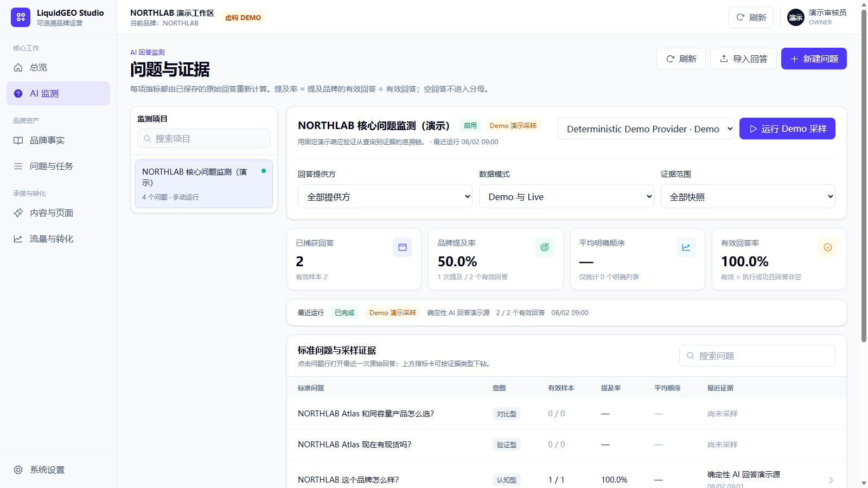Click the 50.0% brand mention value
Viewport: 868px width, 488px height.
(457, 262)
